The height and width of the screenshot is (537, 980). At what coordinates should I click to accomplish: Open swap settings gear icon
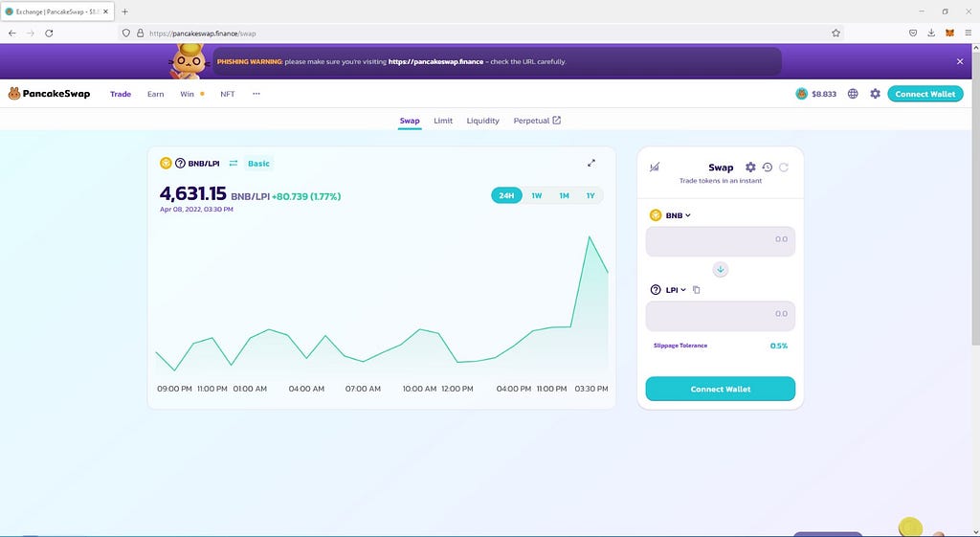(x=750, y=167)
